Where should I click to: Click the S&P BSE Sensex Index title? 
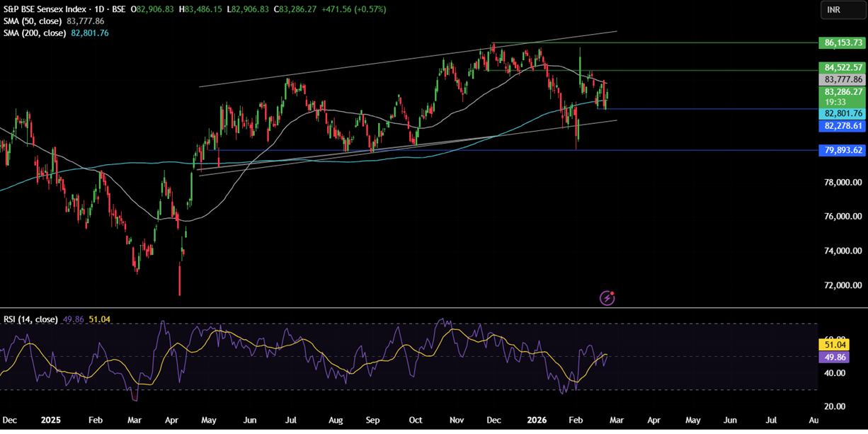tap(47, 9)
